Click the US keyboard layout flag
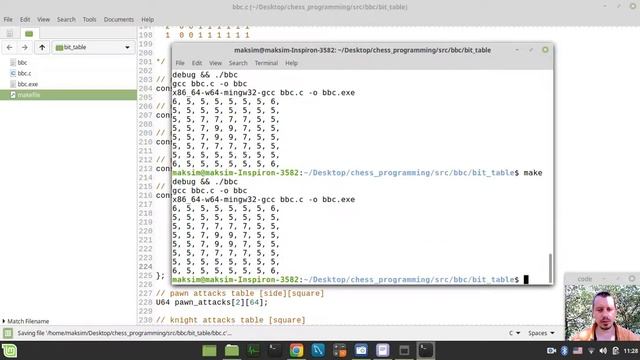640x360 pixels. coord(578,351)
